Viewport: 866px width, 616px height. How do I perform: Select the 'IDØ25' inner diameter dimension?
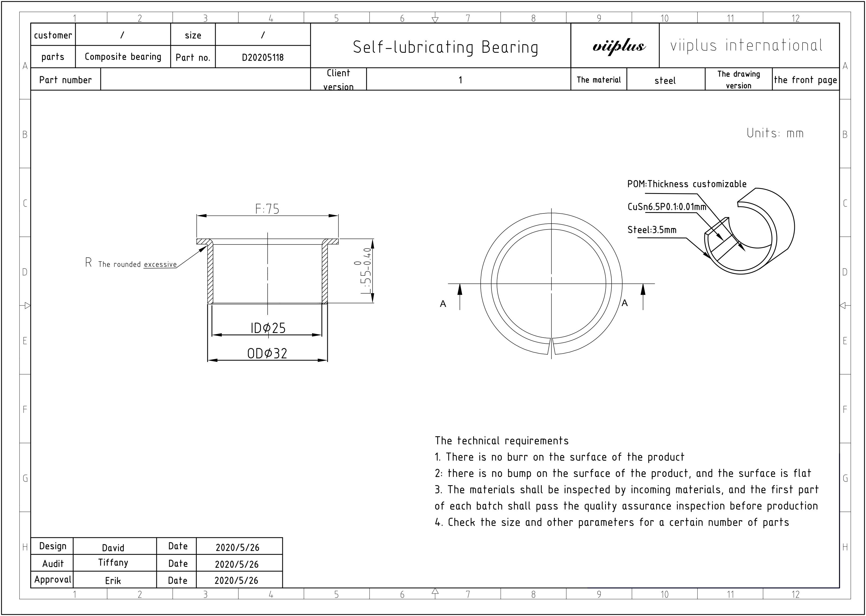point(268,328)
